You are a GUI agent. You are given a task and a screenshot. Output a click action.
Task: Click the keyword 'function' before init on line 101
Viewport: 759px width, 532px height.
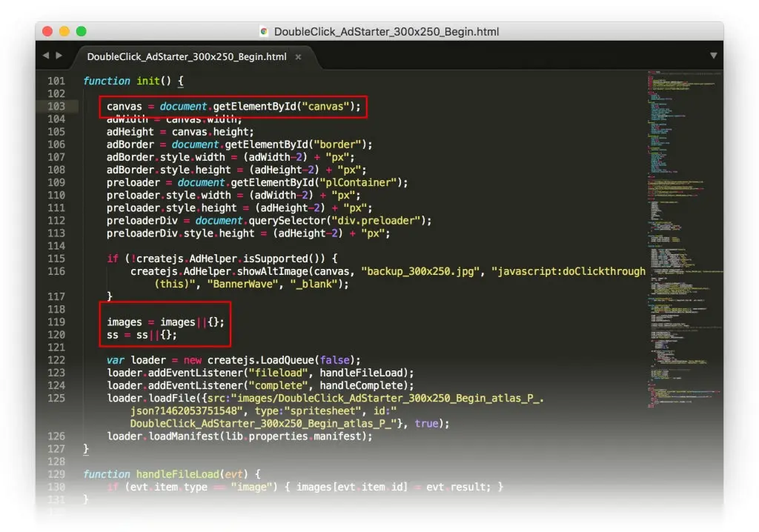click(x=106, y=81)
